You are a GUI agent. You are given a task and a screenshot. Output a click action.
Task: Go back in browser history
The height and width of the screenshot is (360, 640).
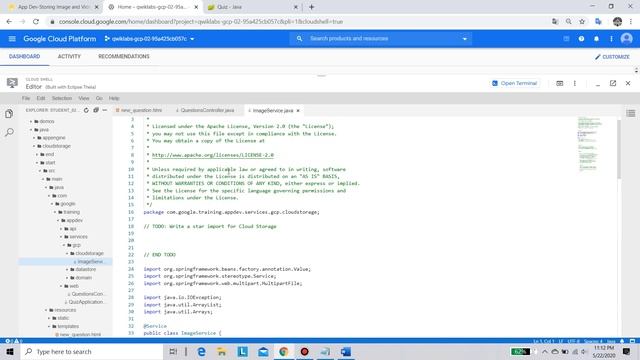pyautogui.click(x=9, y=22)
